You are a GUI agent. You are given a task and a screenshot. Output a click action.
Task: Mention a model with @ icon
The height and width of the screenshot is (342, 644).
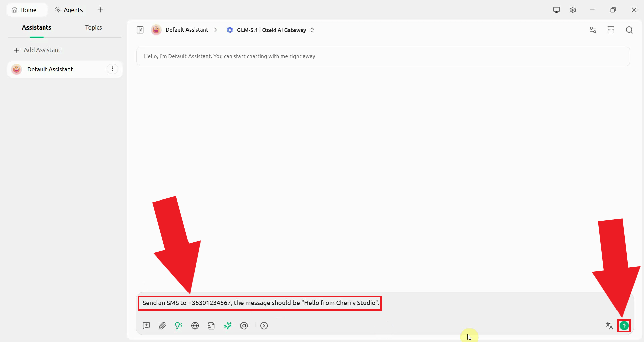coord(244,326)
